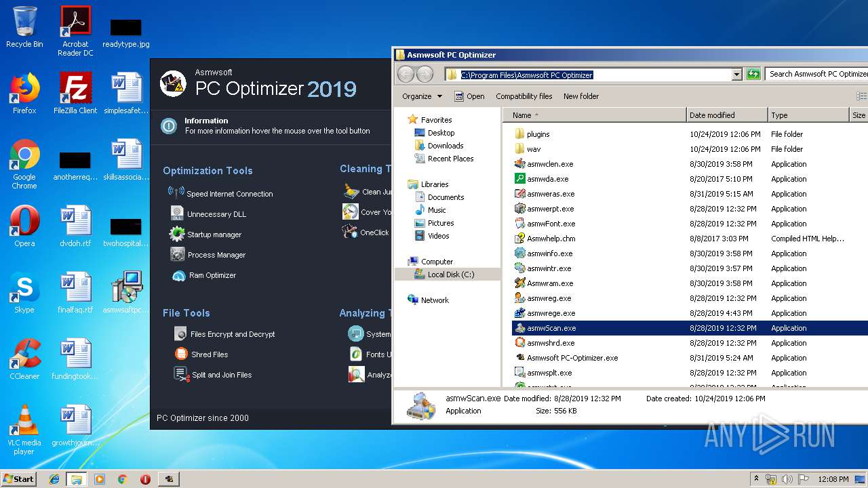The width and height of the screenshot is (868, 488).
Task: Change view icon in Explorer toolbar
Action: coord(861,96)
